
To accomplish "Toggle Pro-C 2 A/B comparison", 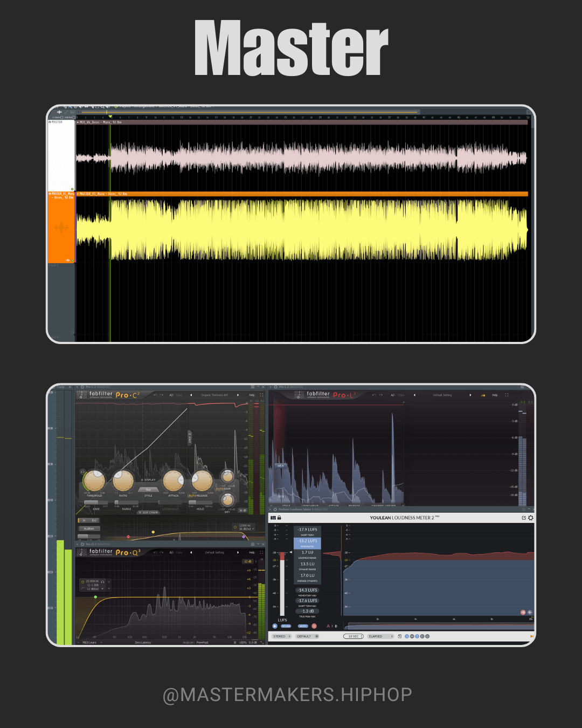I will click(x=172, y=395).
